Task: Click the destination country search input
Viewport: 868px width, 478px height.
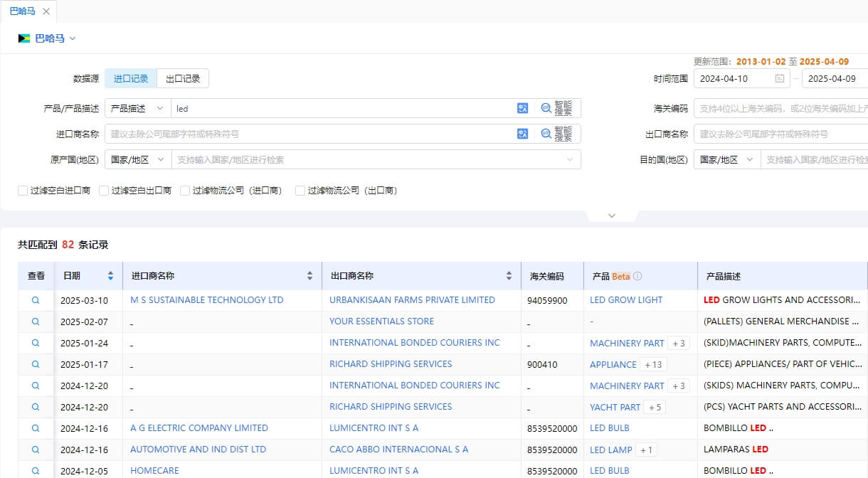Action: (x=815, y=159)
